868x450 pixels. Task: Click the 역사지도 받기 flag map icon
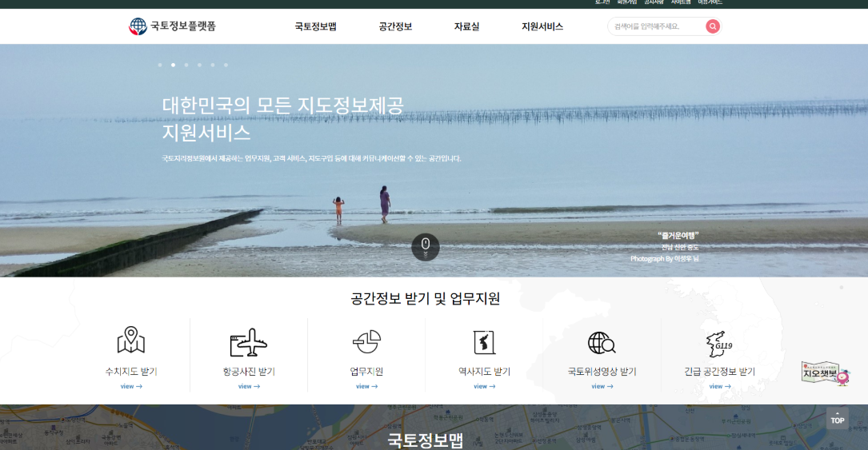484,342
